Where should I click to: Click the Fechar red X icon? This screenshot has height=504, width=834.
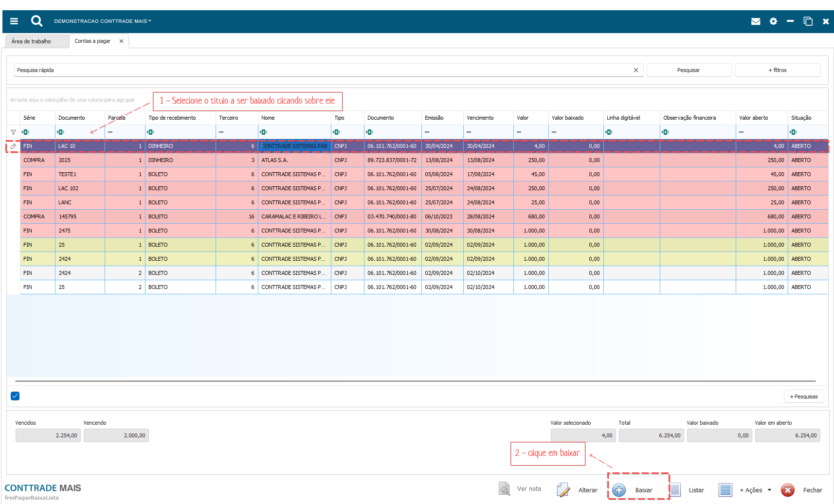point(787,490)
